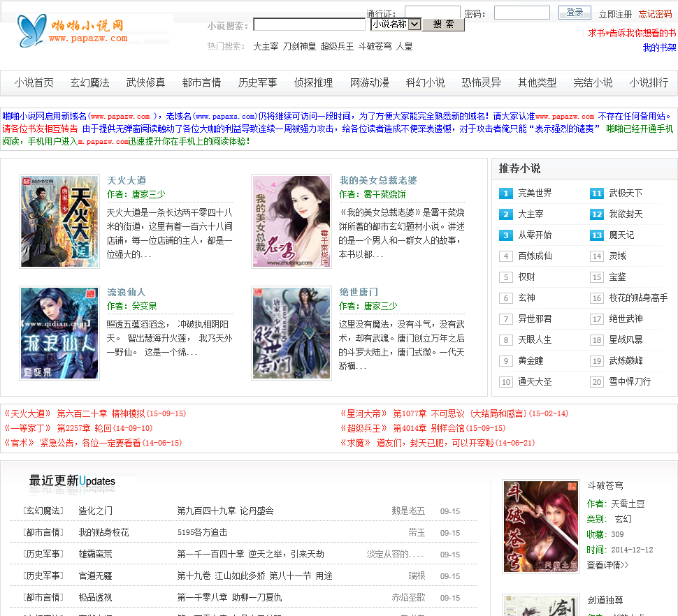The image size is (678, 616).
Task: Open 武侠修真 category in navigation
Action: [145, 82]
